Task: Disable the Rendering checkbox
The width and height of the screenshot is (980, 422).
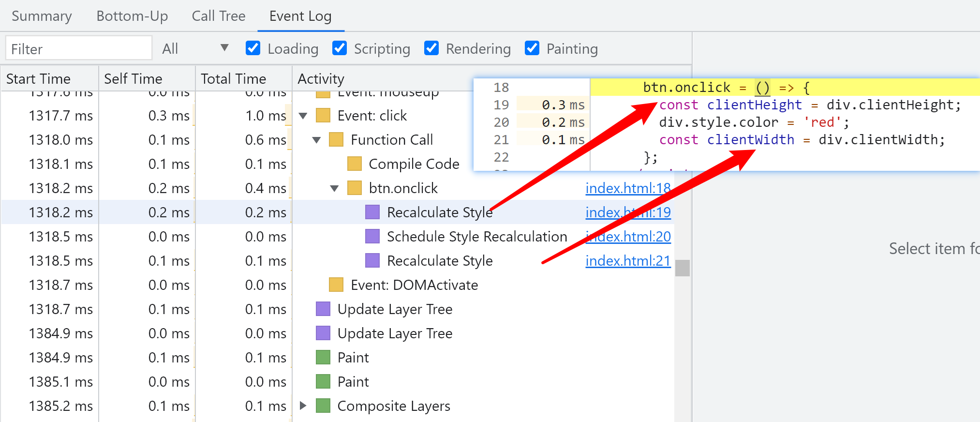Action: tap(431, 48)
